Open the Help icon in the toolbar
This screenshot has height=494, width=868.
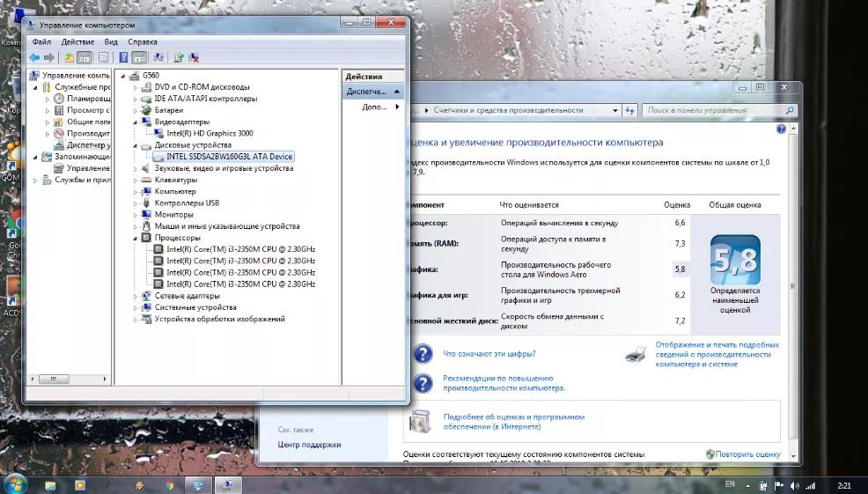pyautogui.click(x=123, y=57)
